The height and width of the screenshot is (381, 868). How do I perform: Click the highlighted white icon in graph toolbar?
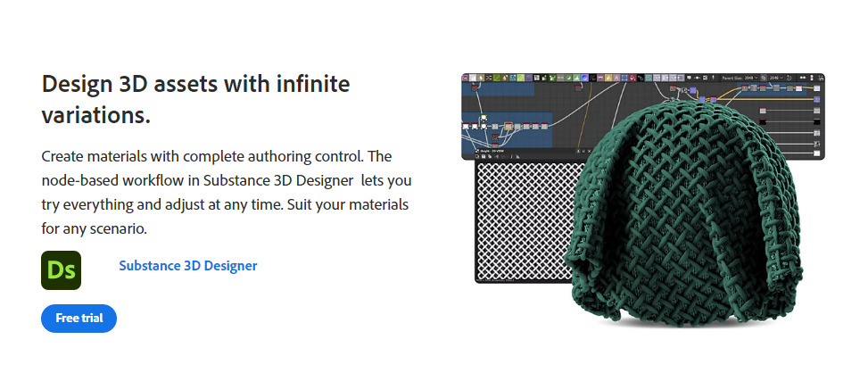click(473, 78)
